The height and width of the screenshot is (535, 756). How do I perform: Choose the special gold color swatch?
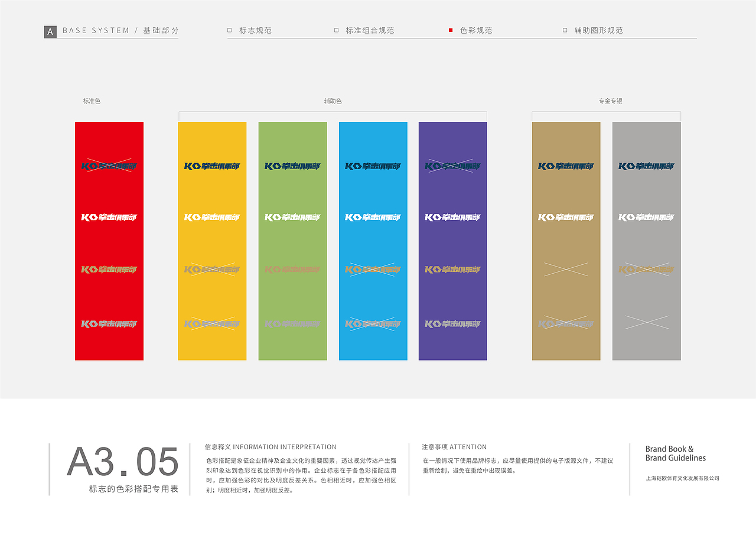click(566, 241)
